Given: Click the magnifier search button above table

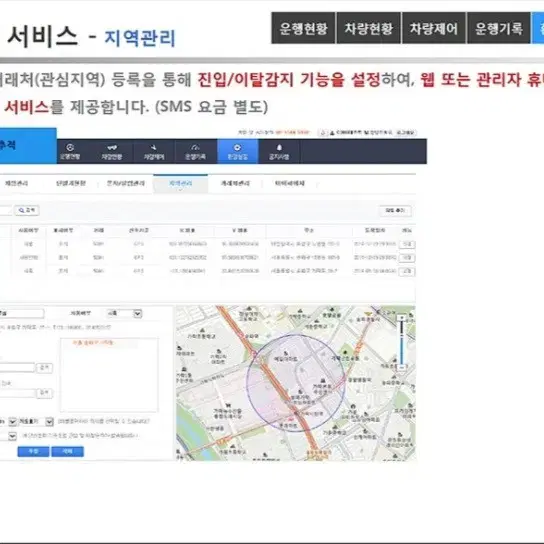Looking at the screenshot, I should (27, 210).
